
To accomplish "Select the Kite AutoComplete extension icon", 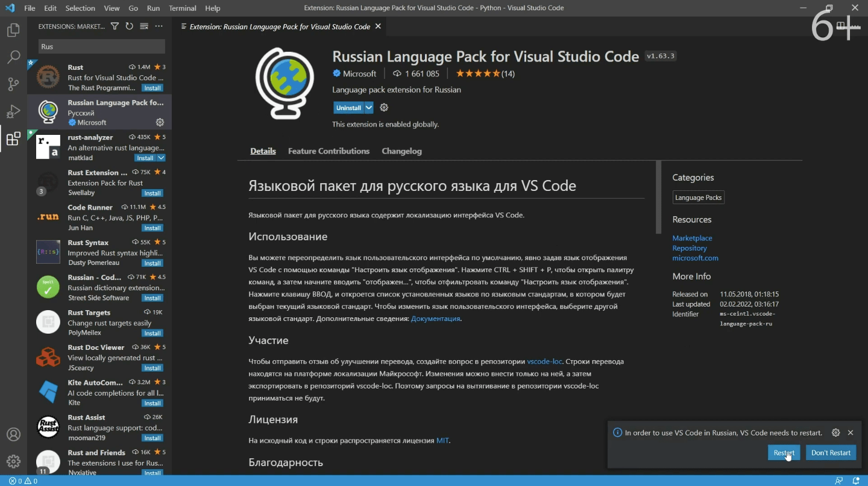I will [48, 393].
